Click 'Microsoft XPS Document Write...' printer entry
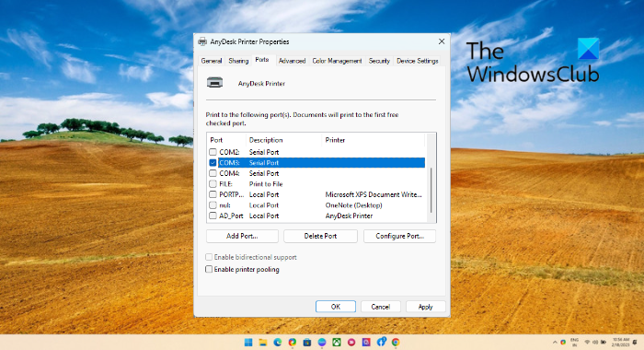Image resolution: width=644 pixels, height=350 pixels. [x=374, y=194]
